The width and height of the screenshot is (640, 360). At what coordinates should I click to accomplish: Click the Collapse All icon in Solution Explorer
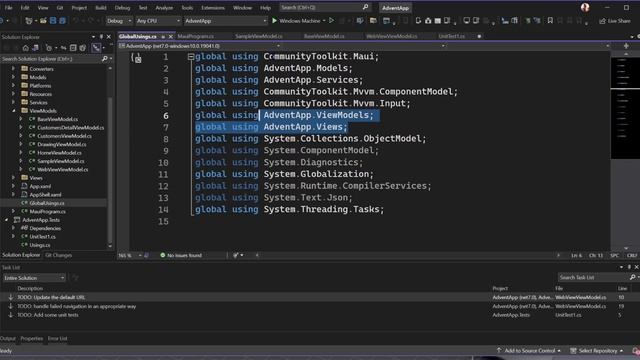73,48
